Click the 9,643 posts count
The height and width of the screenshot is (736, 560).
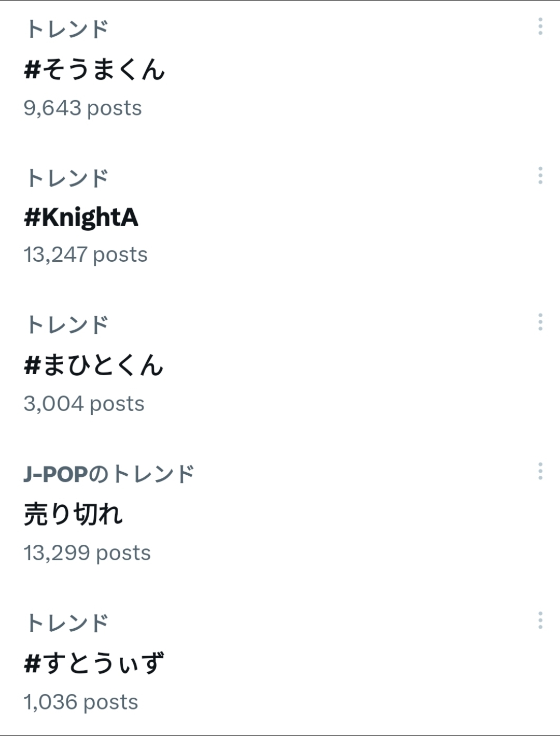point(82,108)
